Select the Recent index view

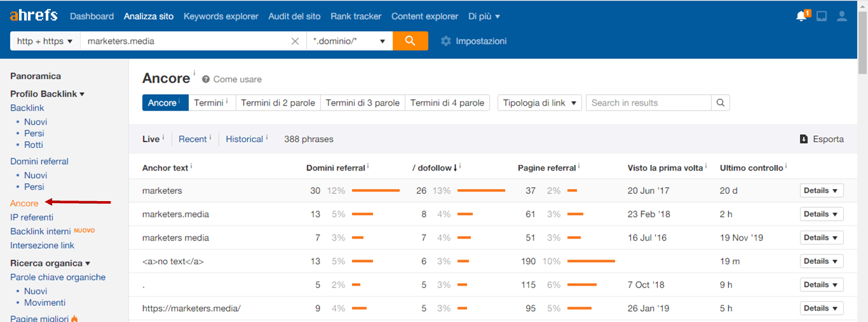coord(193,139)
